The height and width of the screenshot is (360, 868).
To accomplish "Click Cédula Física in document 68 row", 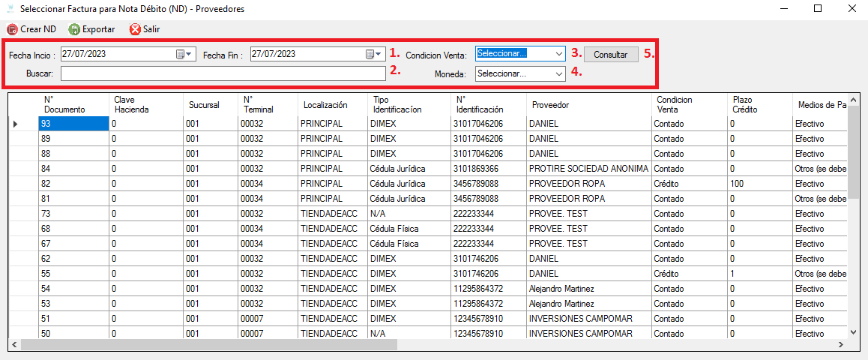I will 408,228.
